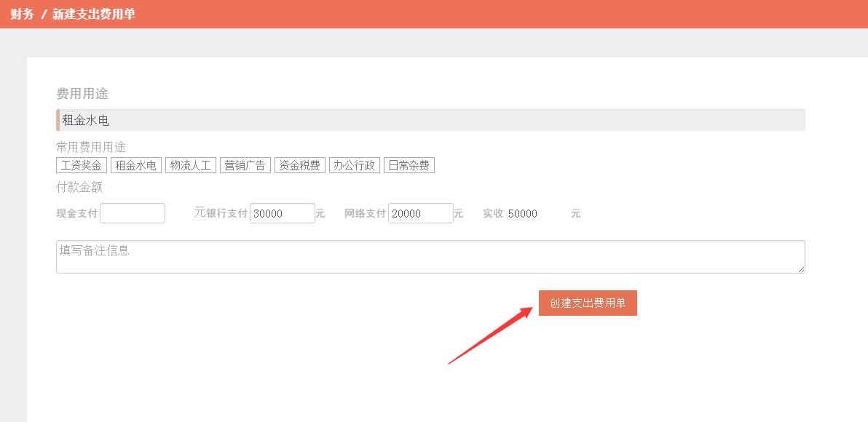Focus the 费用用途 field containing 租金水电

coord(430,120)
